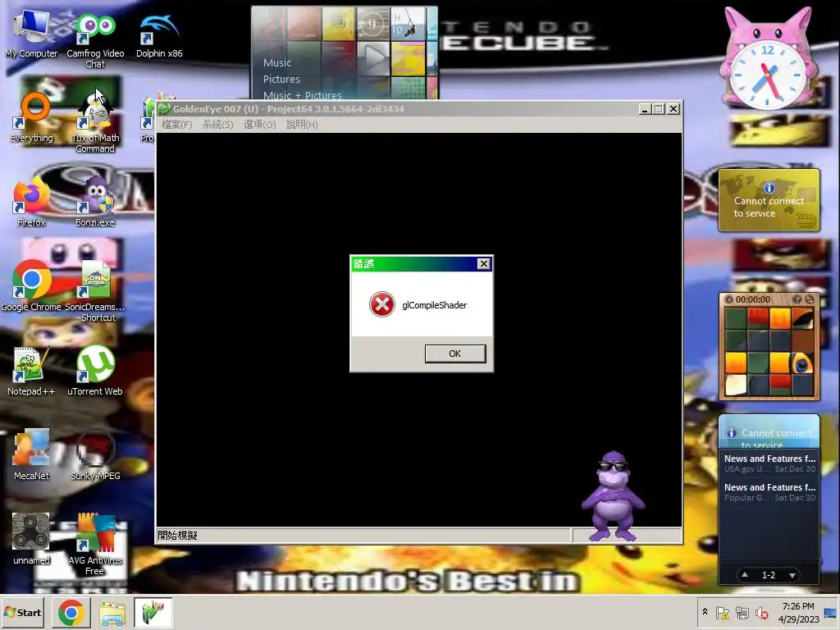Open second News and Features Popular headline
Viewport: 840px width, 630px height.
(769, 492)
